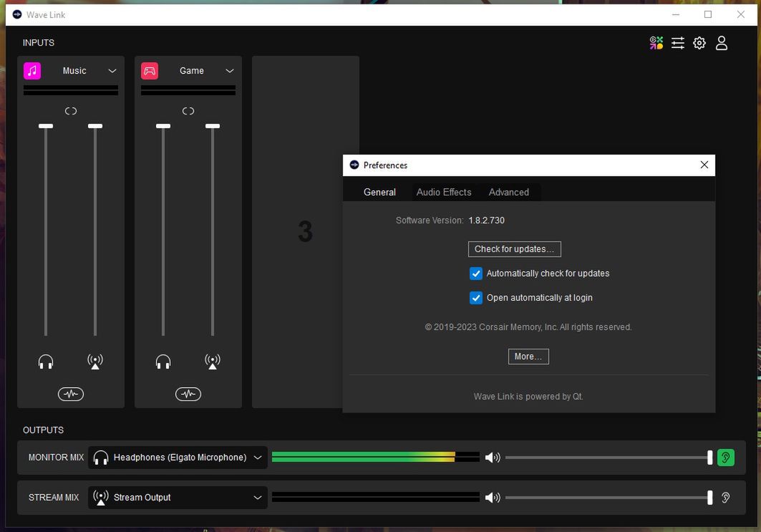Click Game stream volume fader handle
The height and width of the screenshot is (532, 761).
tap(213, 126)
